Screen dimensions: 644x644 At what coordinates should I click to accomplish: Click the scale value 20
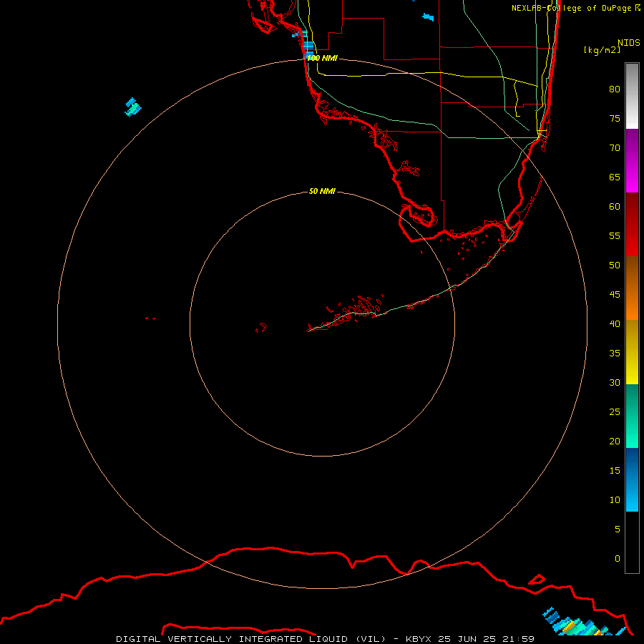click(615, 441)
